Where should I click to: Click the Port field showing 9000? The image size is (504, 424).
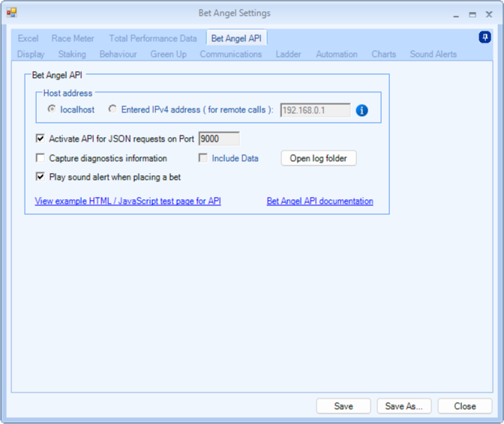219,139
